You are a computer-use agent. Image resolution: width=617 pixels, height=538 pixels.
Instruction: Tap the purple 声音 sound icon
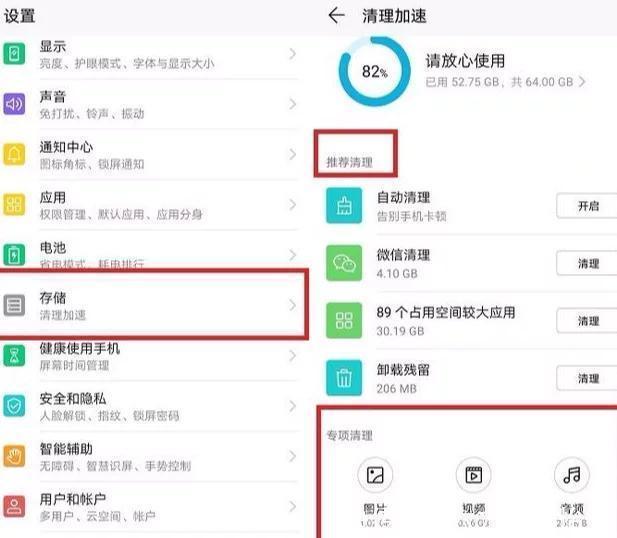14,104
